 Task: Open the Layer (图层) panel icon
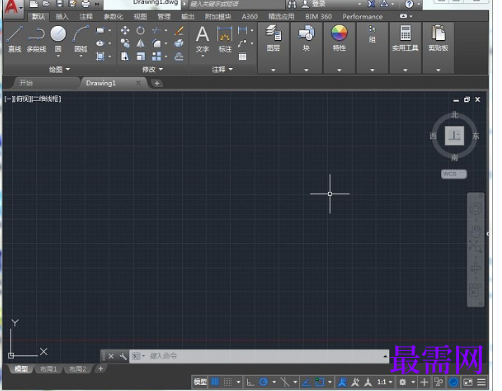273,37
